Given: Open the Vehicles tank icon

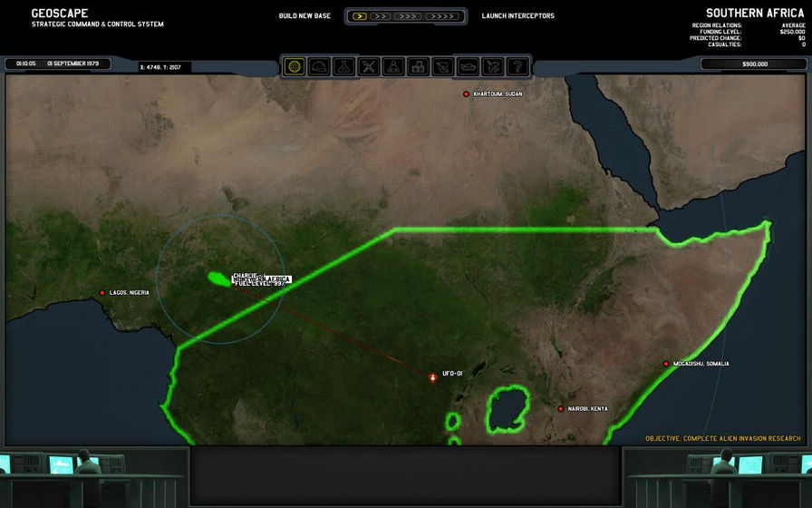Looking at the screenshot, I should (469, 67).
